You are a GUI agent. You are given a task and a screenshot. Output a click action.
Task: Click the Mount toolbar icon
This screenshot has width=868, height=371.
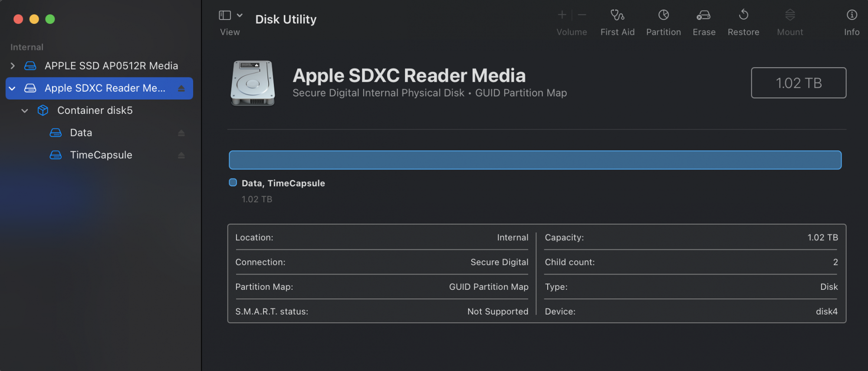tap(790, 15)
